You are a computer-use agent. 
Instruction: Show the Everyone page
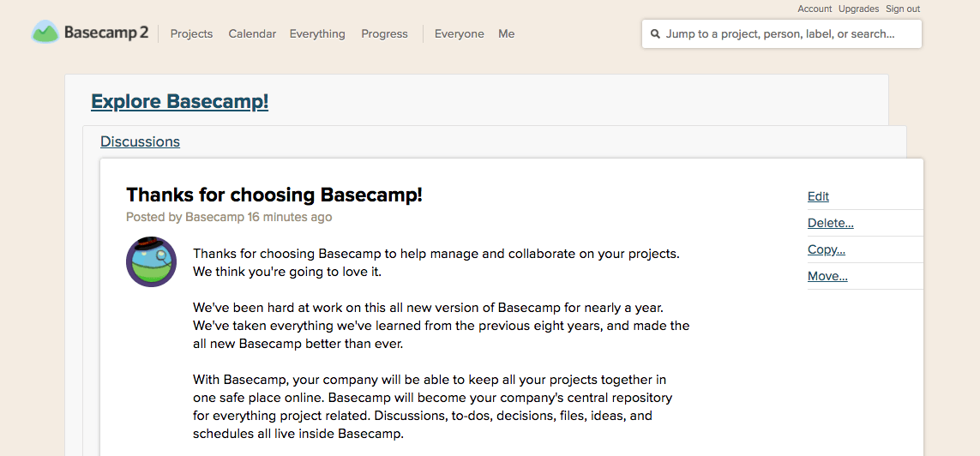pyautogui.click(x=460, y=33)
